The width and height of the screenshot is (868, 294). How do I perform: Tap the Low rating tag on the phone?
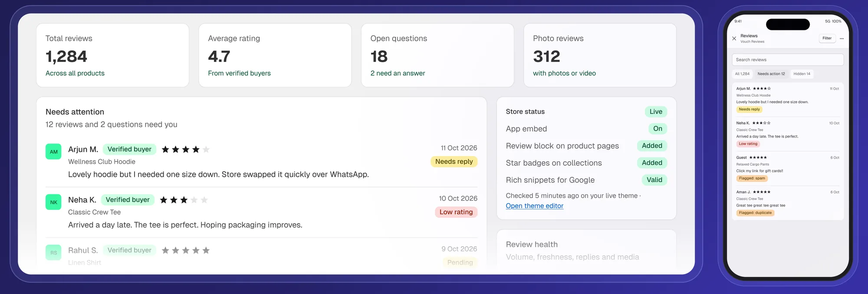pyautogui.click(x=748, y=144)
